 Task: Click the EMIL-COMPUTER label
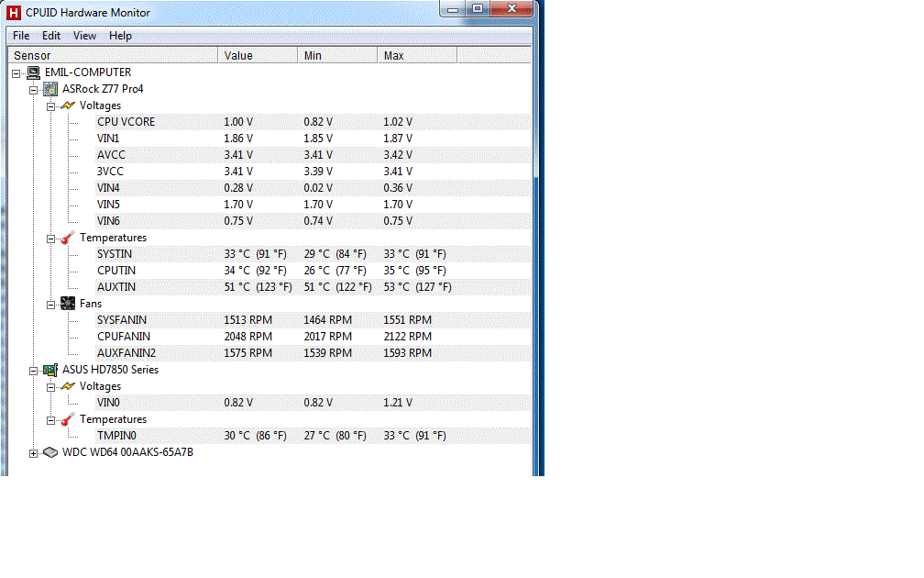pyautogui.click(x=88, y=72)
